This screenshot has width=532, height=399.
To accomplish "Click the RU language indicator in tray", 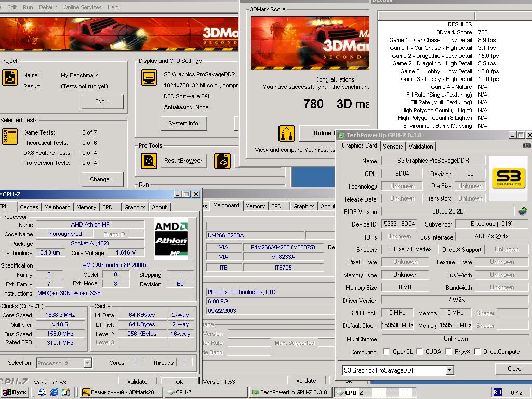I will (x=497, y=392).
